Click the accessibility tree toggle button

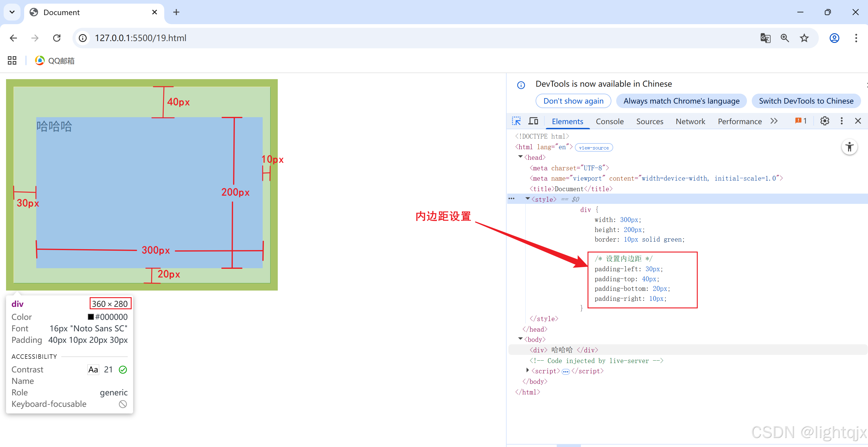[x=849, y=147]
